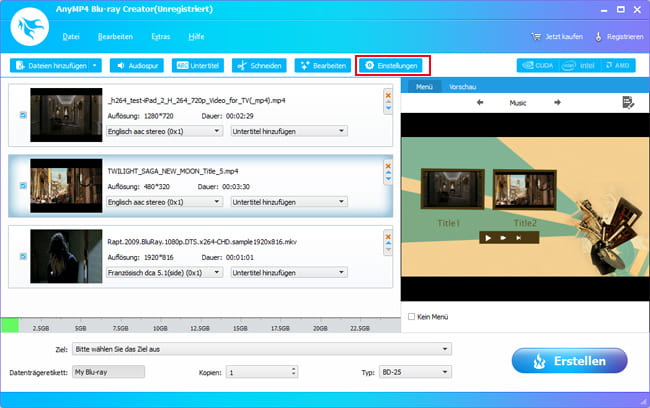Switch to the Vorschau tab

pos(462,87)
